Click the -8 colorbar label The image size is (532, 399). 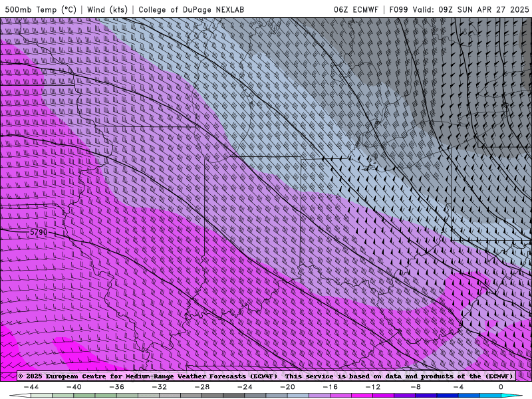tap(416, 387)
